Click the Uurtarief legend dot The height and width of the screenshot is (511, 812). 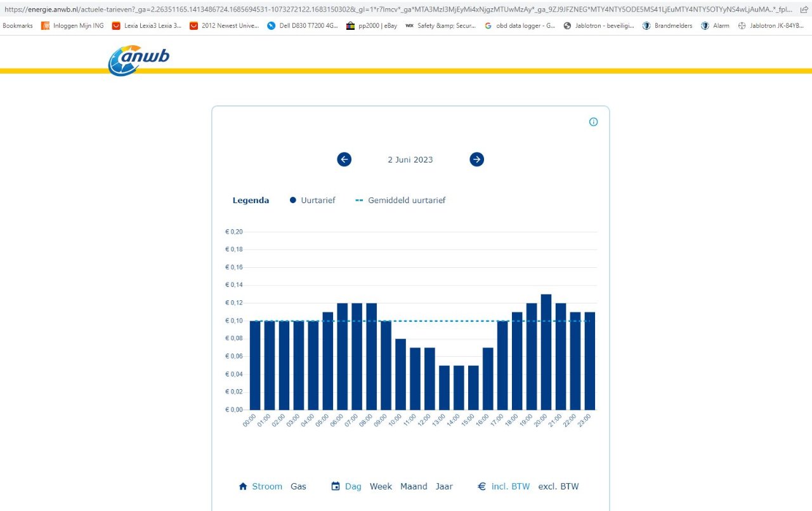[x=293, y=200]
